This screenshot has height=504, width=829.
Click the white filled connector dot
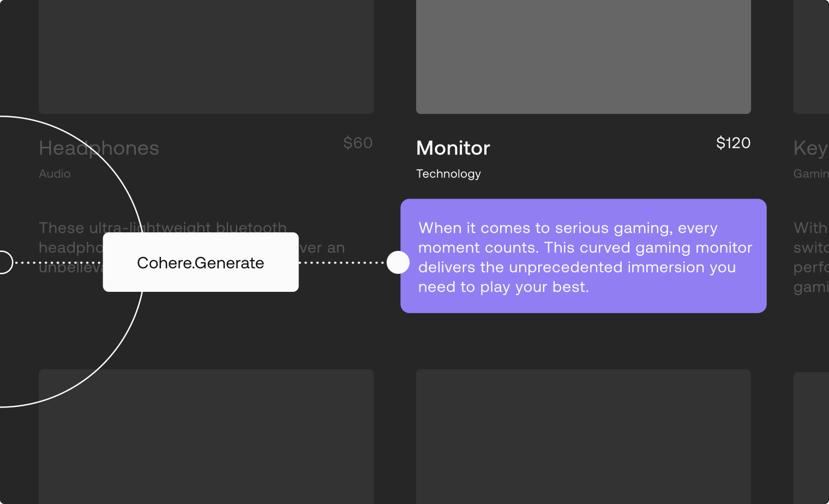pos(398,262)
